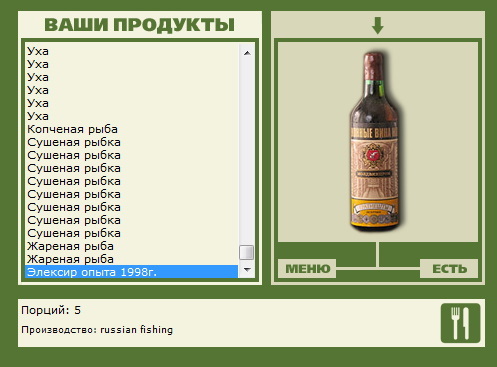
Task: Select the highlighted Элексир опыта 1998г. row
Action: click(131, 272)
